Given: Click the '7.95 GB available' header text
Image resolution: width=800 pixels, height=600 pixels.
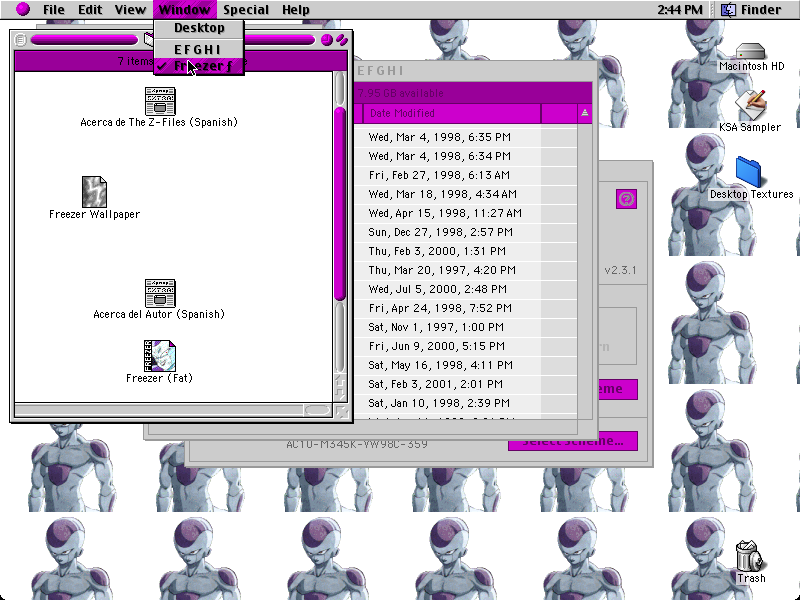Looking at the screenshot, I should [x=400, y=93].
